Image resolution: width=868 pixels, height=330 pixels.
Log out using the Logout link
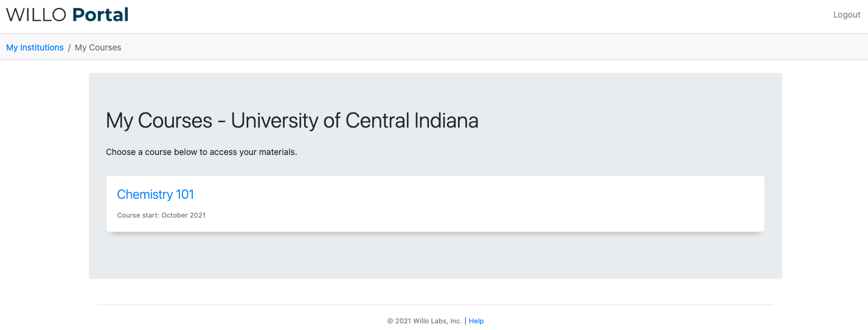[x=847, y=15]
